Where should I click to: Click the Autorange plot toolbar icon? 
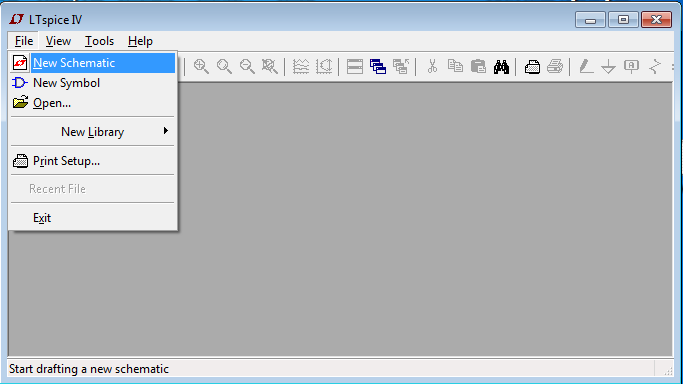[324, 66]
